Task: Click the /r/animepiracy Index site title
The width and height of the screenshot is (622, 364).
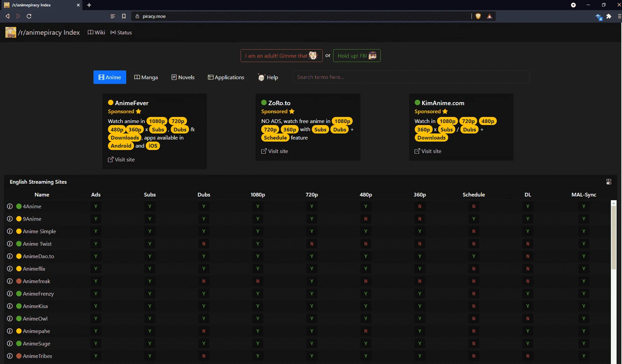Action: point(49,32)
